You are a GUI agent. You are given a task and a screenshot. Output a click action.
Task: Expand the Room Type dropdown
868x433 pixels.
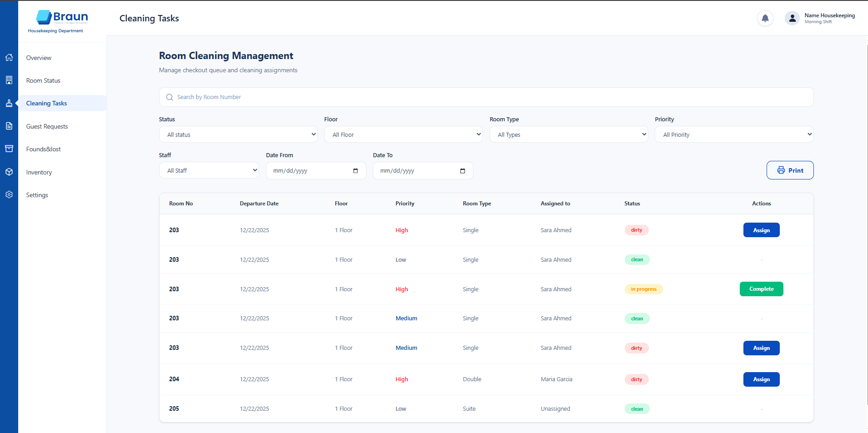569,134
